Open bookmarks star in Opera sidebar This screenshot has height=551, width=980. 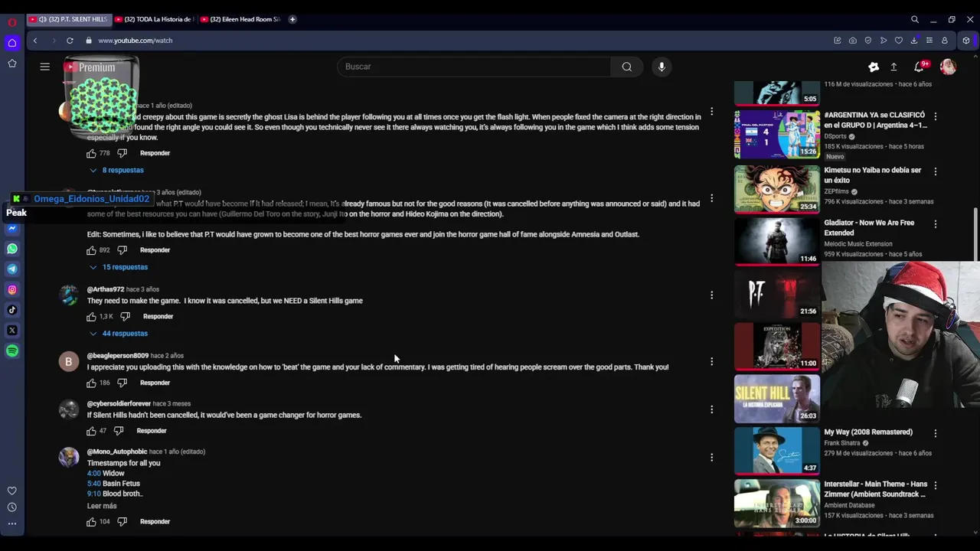pyautogui.click(x=12, y=64)
